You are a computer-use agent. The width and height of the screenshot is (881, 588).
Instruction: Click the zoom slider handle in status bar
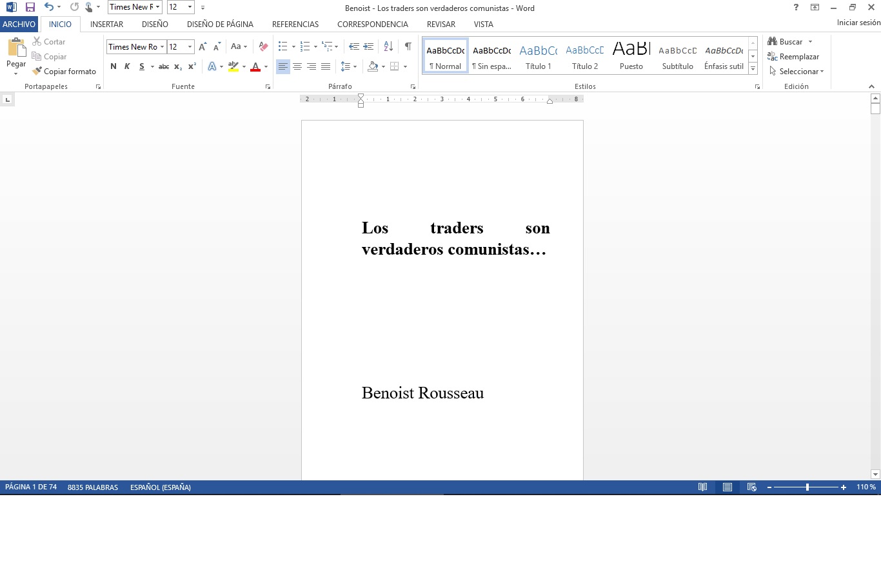point(807,487)
